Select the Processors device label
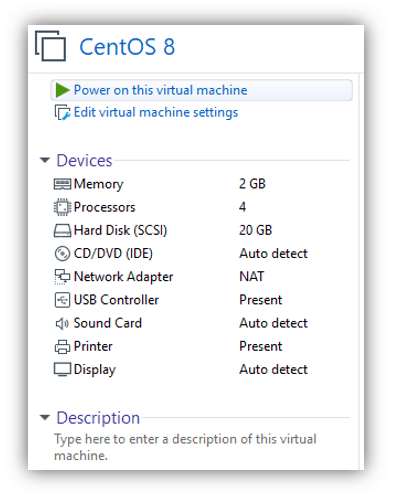 pos(105,207)
